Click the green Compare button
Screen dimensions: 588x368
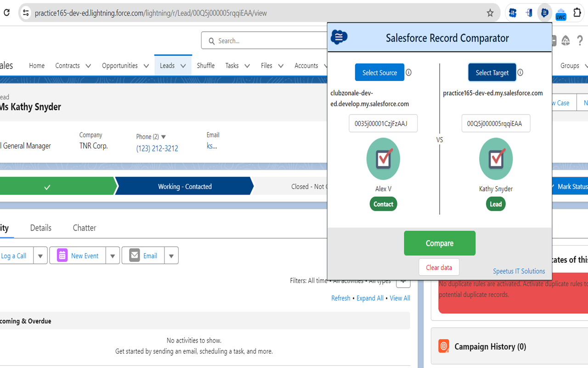440,243
